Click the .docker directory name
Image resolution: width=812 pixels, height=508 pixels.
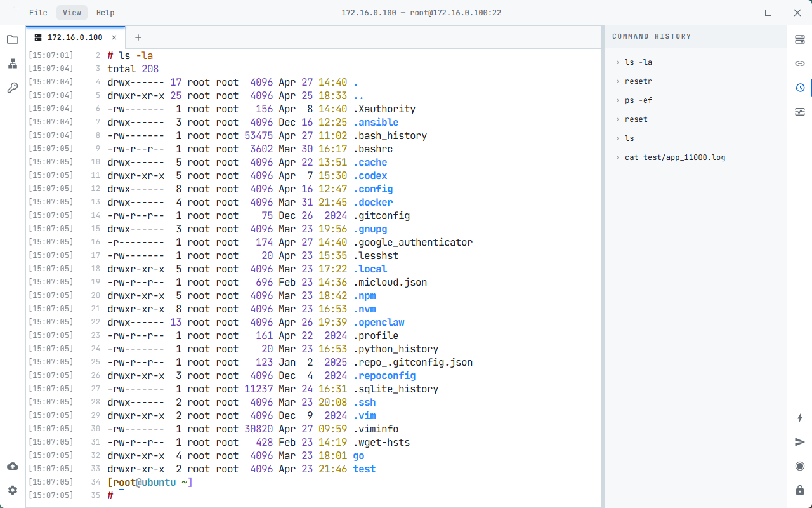click(x=373, y=203)
